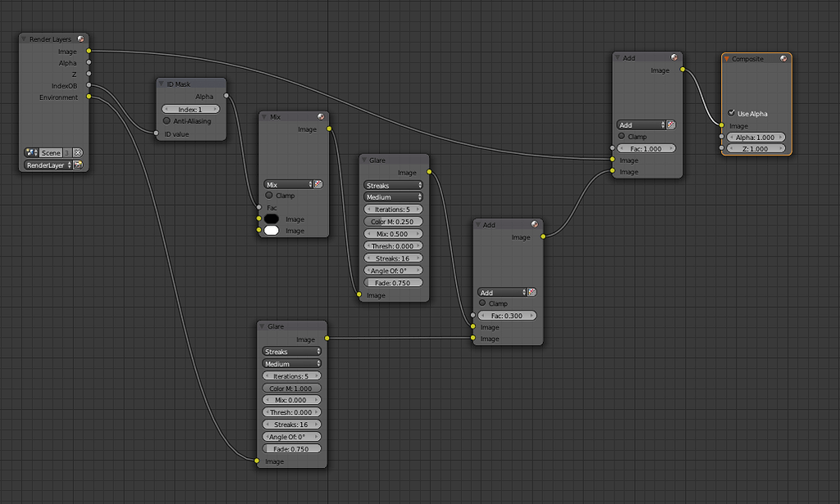Click Fac: 1.000 slider on Add node
This screenshot has width=840, height=504.
point(646,148)
